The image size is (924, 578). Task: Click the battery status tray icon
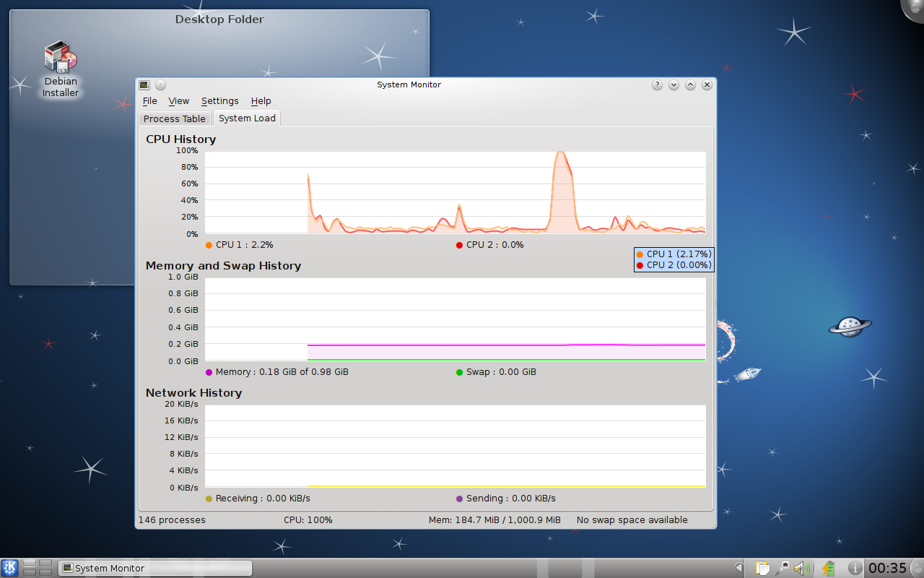click(828, 568)
